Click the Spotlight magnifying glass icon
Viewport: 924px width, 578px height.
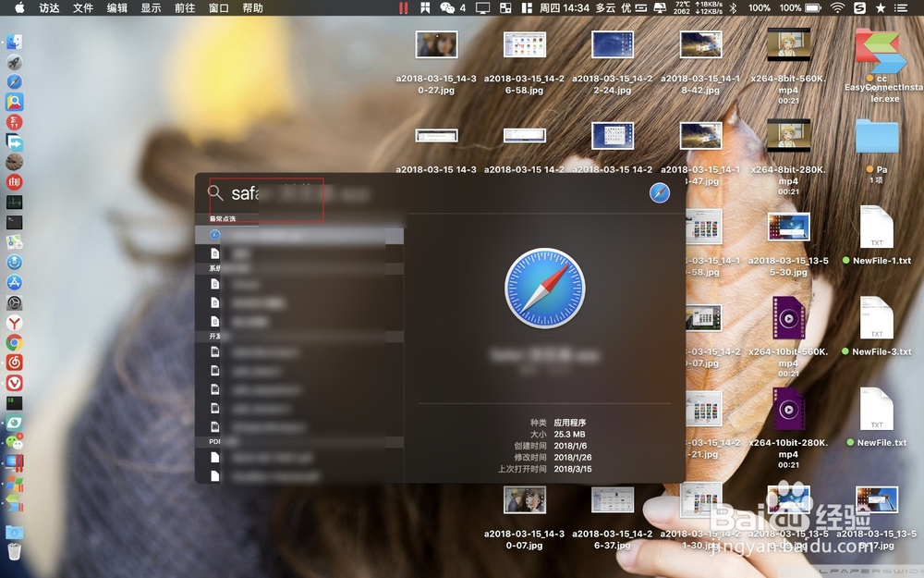215,193
